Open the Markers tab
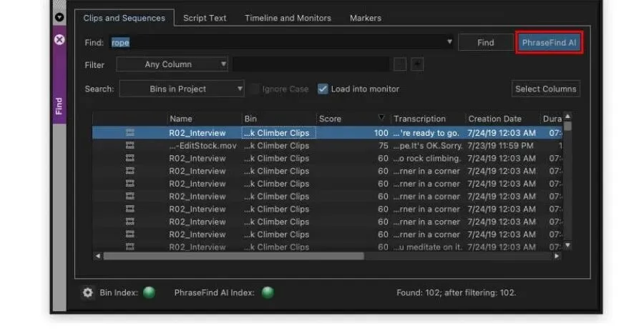This screenshot has width=644, height=336. [366, 18]
